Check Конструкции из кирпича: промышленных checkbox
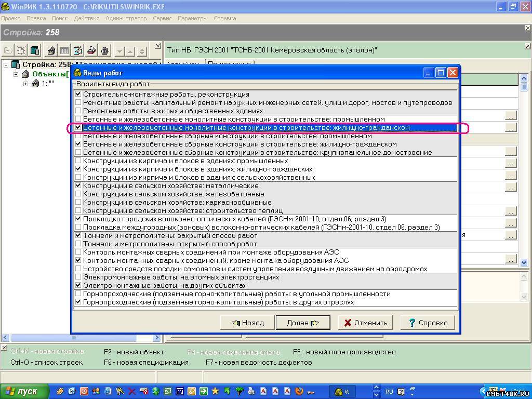 tap(78, 161)
